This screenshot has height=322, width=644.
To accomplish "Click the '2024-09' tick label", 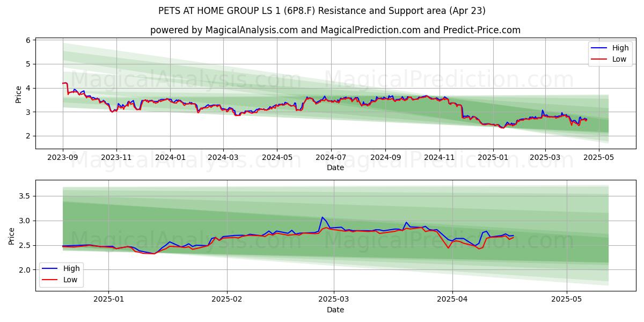I will tap(385, 158).
